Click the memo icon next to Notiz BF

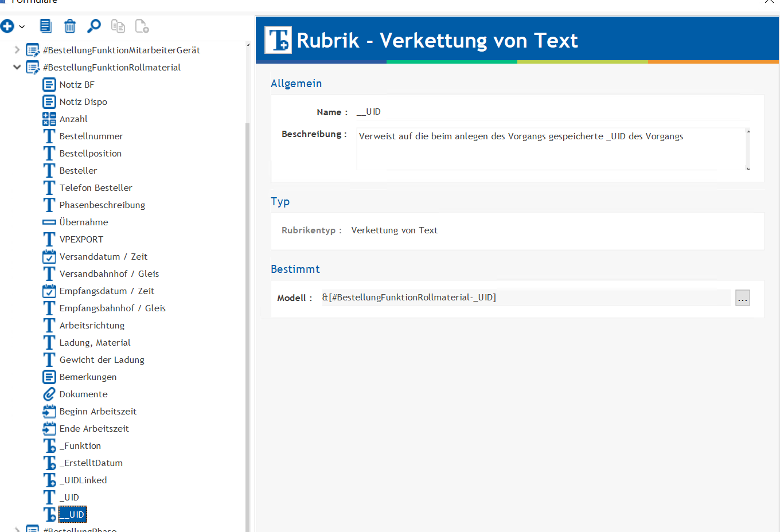(49, 85)
